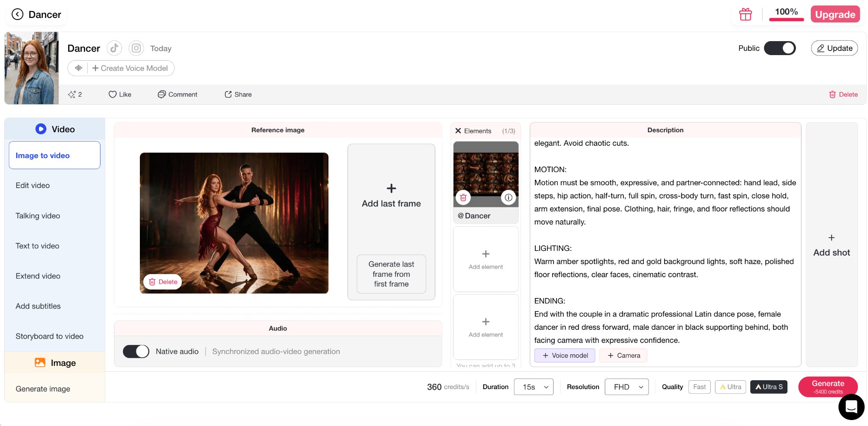Image resolution: width=868 pixels, height=426 pixels.
Task: Click the @Dancer element label
Action: click(x=474, y=216)
